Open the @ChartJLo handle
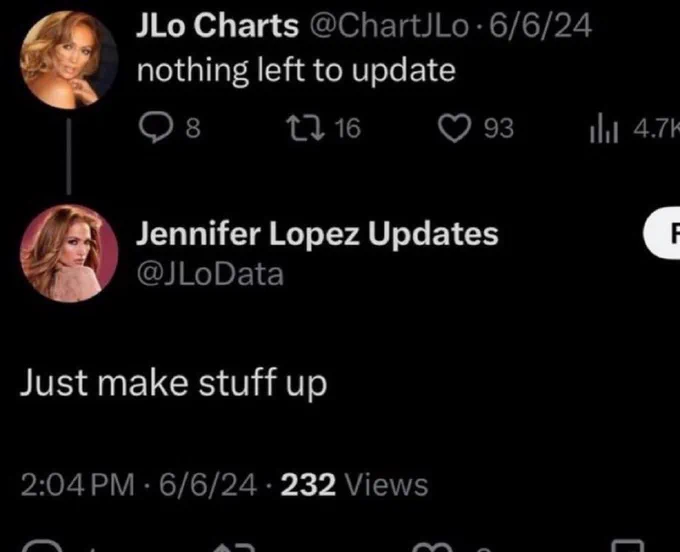Screen dimensions: 680x552 point(389,26)
